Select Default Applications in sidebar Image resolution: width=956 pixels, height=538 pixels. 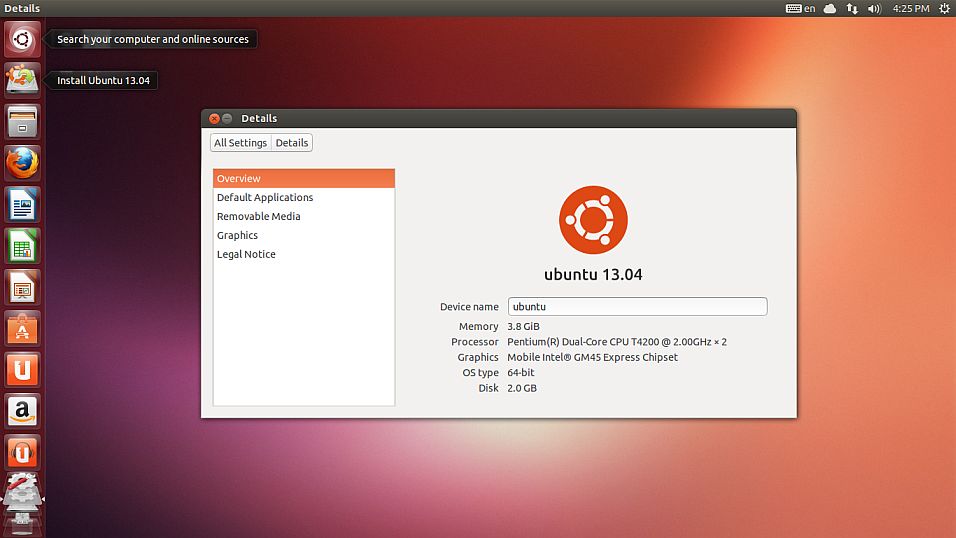pyautogui.click(x=304, y=197)
